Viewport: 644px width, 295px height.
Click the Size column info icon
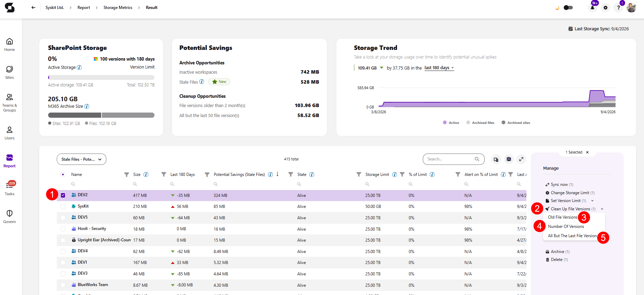pos(146,175)
